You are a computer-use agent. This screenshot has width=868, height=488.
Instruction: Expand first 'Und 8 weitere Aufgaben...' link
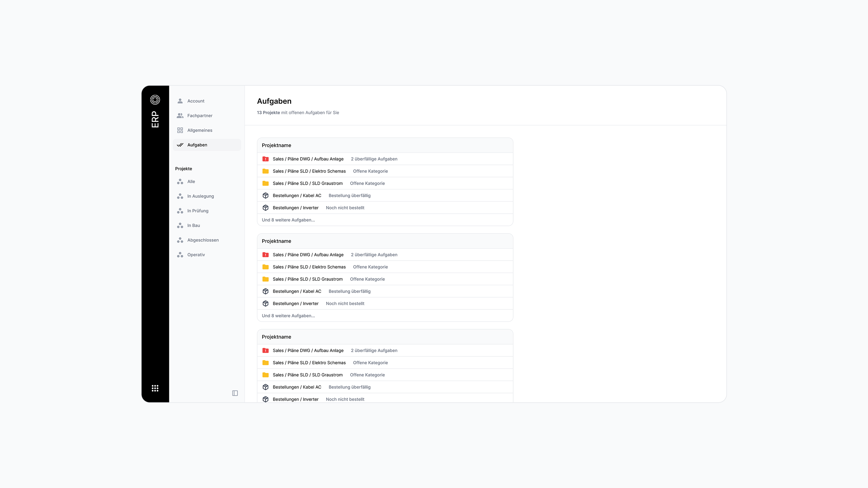288,220
